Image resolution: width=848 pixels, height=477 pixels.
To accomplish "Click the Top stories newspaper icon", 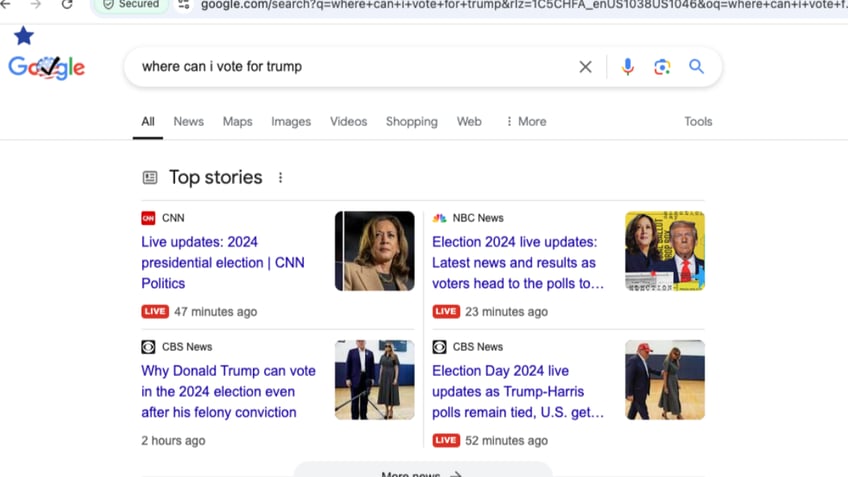I will tap(150, 177).
